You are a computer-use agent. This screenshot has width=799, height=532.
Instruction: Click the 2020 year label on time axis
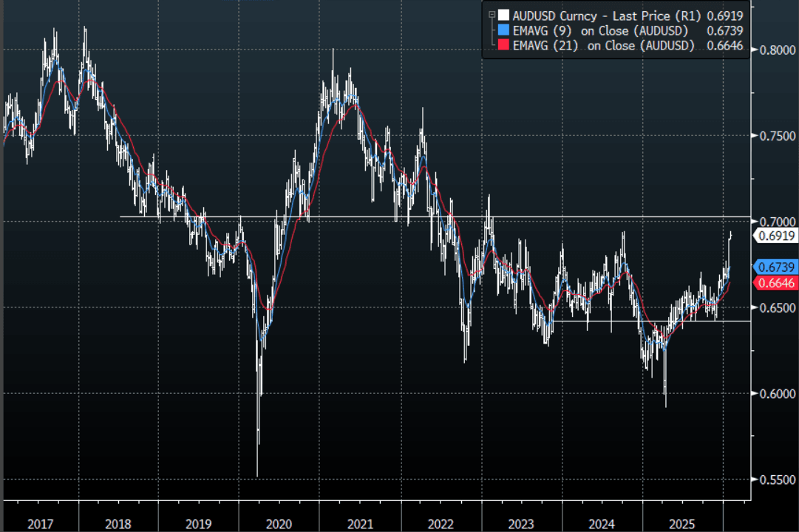point(279,523)
